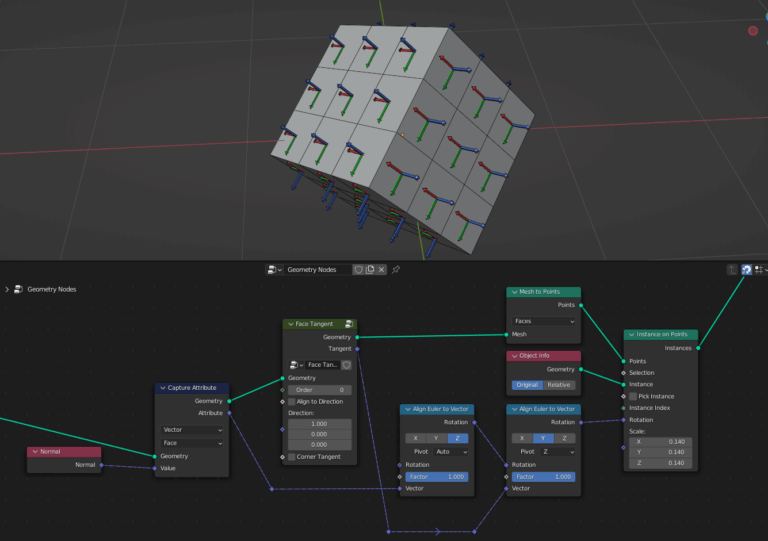768x541 pixels.
Task: Select Relative in Object Info node
Action: coord(559,385)
